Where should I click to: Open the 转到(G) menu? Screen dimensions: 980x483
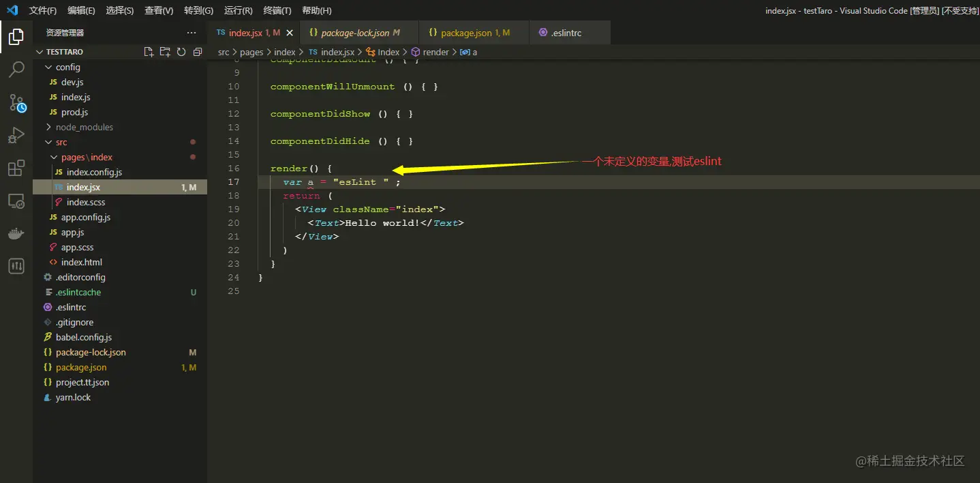click(198, 10)
